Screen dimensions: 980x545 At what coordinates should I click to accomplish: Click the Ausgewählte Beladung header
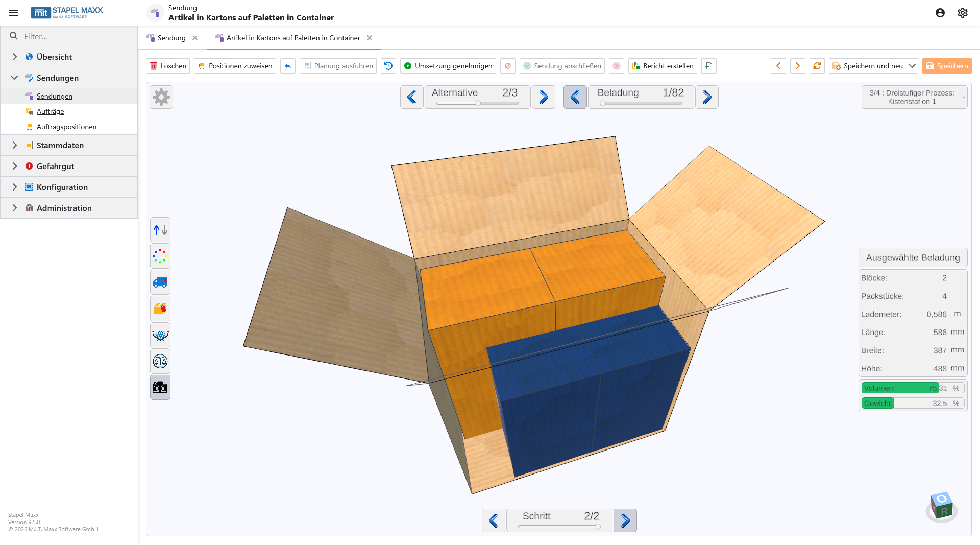[913, 258]
